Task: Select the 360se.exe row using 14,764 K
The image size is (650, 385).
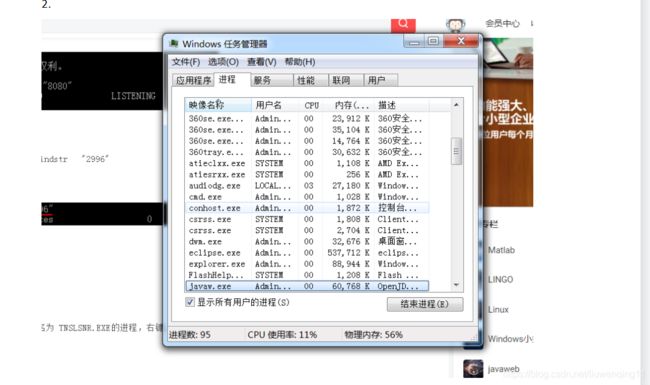Action: coord(307,141)
